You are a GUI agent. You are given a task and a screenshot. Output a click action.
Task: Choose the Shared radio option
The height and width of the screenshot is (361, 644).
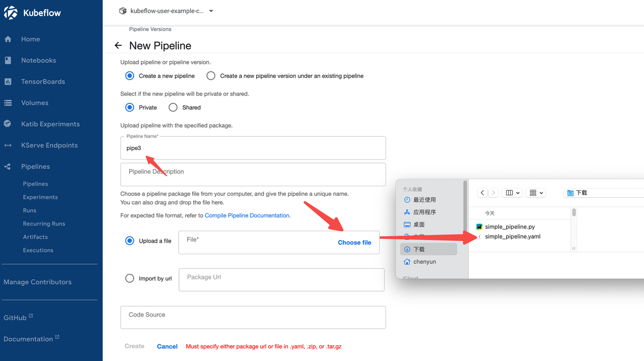click(x=173, y=107)
